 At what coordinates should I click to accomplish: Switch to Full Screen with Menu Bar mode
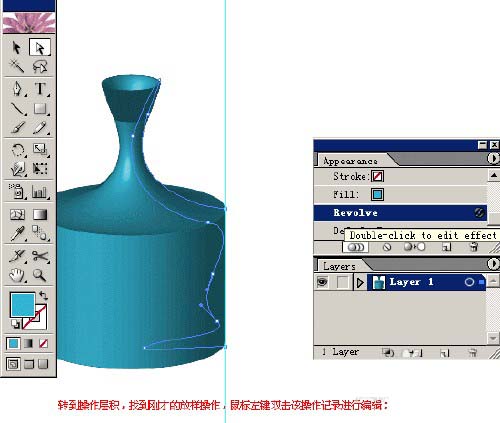tap(29, 364)
